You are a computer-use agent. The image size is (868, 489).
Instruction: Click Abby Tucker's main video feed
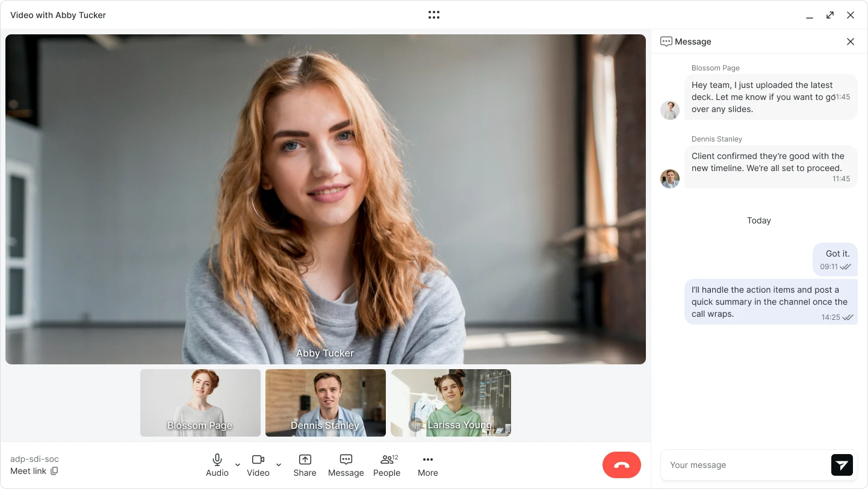[x=326, y=199]
